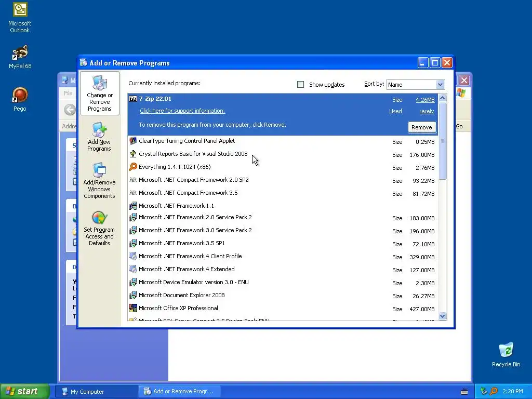Click Go button in My Computer window
The width and height of the screenshot is (532, 399).
[459, 126]
